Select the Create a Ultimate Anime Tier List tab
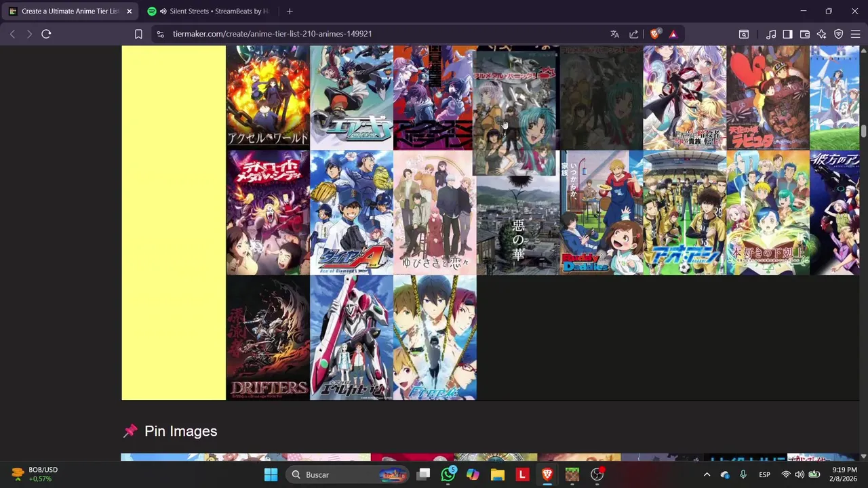Screen dimensions: 868x488 click(70, 12)
